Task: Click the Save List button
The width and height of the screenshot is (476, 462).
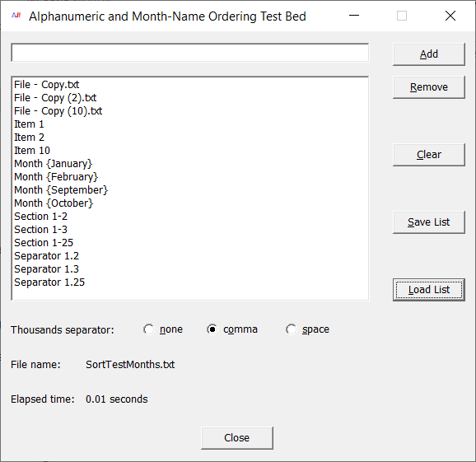Action: [428, 222]
